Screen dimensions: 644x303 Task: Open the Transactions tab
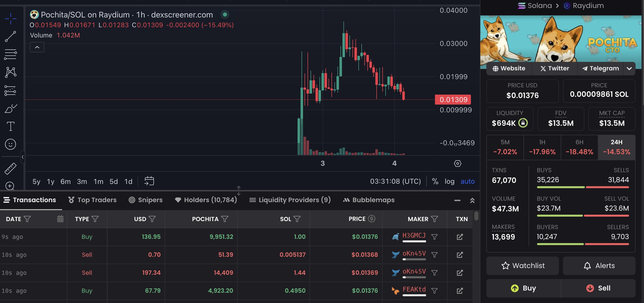click(30, 200)
